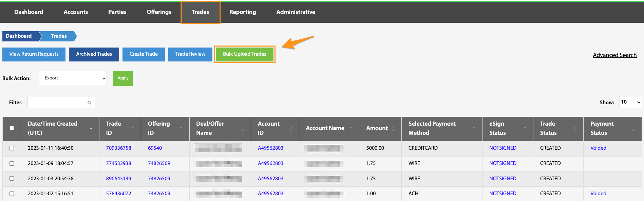Open the Accounts menu
Image resolution: width=644 pixels, height=201 pixels.
[76, 12]
